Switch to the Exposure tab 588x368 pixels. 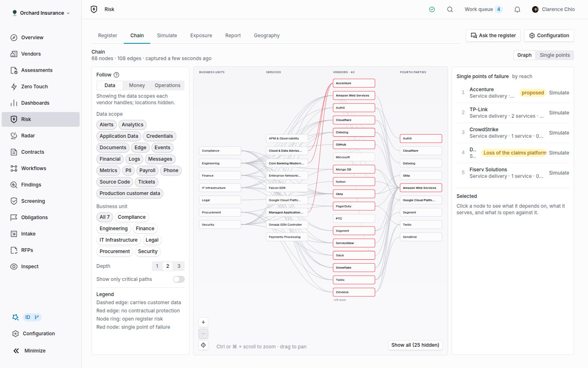201,36
